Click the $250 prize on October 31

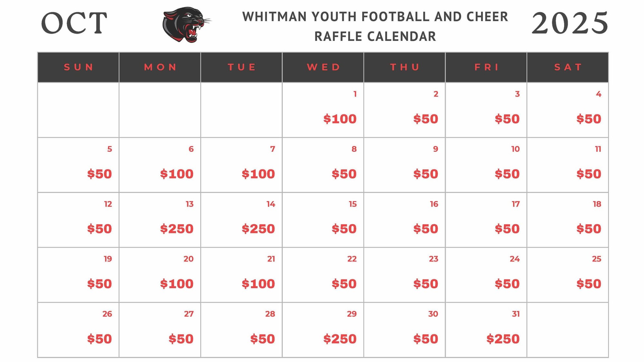tap(503, 339)
